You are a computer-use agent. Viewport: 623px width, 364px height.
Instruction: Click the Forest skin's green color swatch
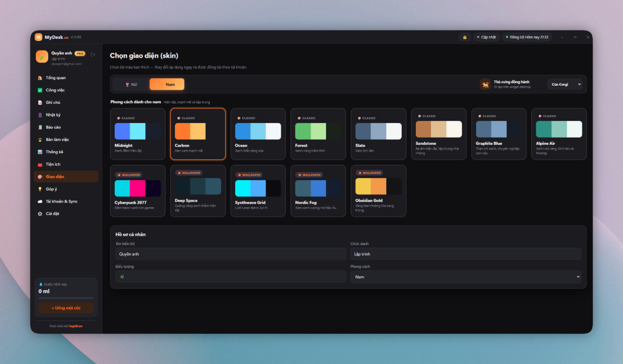(303, 131)
